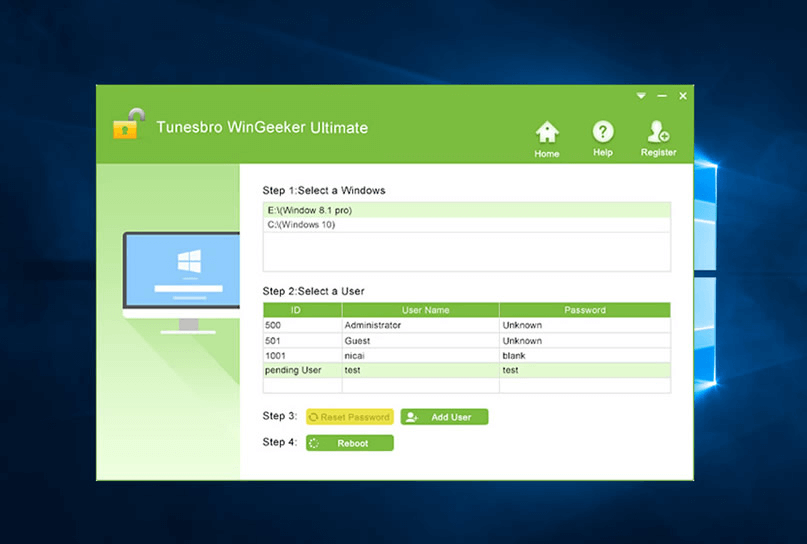Open the title bar dropdown arrow menu
Viewport: 807px width, 544px height.
641,96
